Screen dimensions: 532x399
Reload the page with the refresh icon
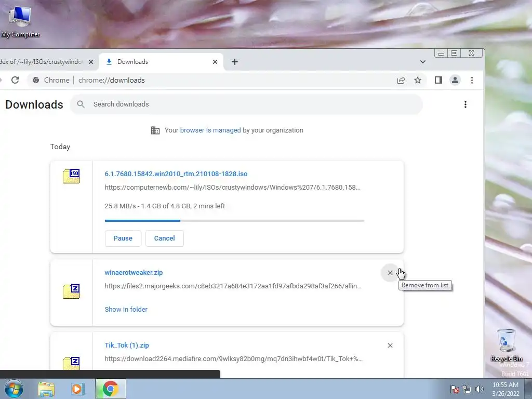point(15,80)
